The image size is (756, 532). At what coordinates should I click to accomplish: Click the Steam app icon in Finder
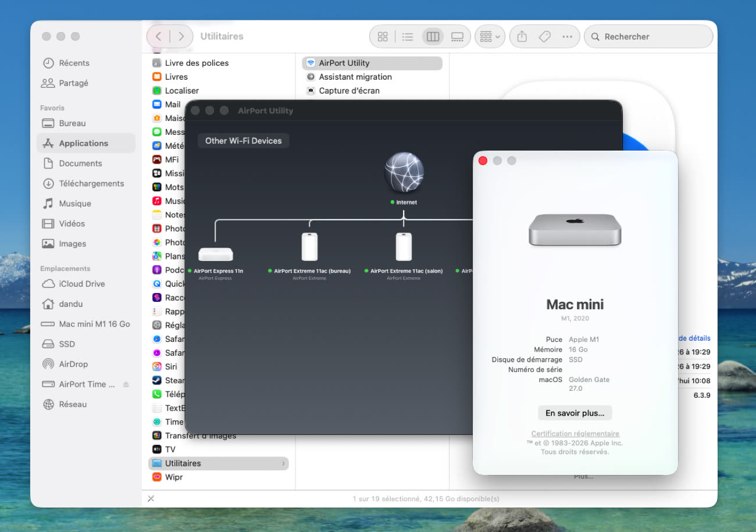(x=156, y=380)
